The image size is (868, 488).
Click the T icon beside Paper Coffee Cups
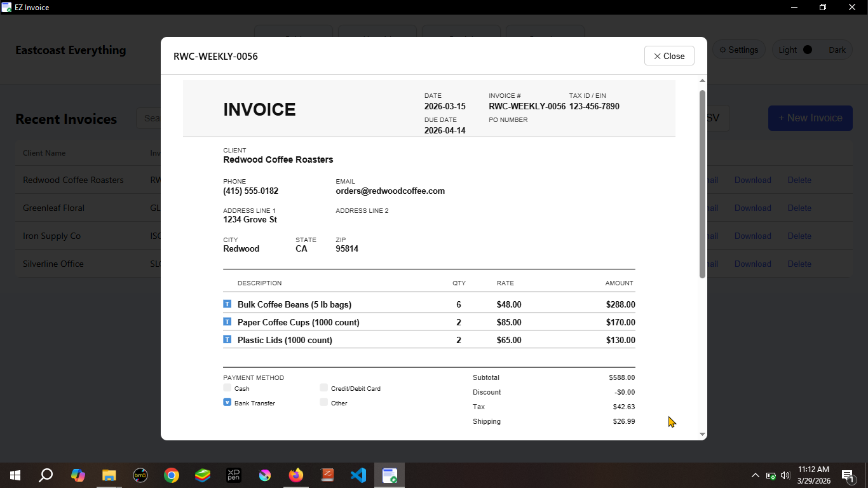(227, 322)
